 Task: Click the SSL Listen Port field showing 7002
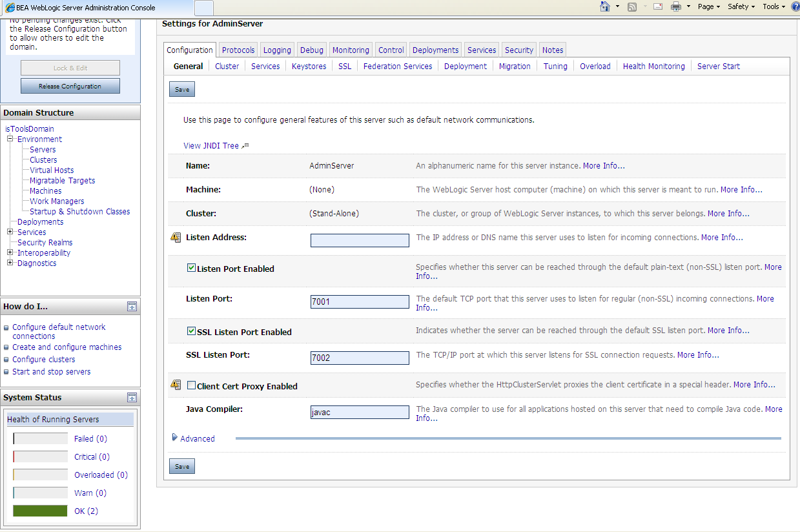tap(360, 358)
